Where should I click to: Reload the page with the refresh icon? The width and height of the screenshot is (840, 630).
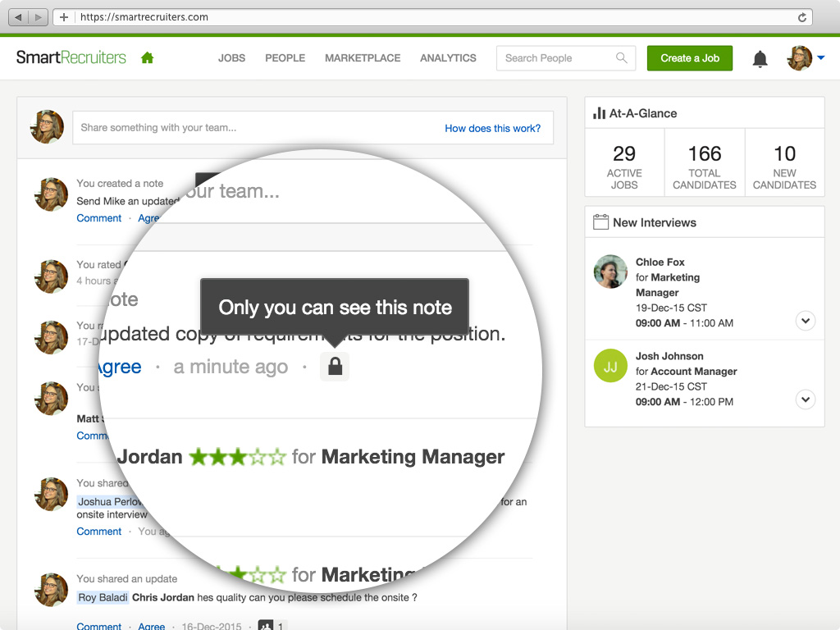(x=802, y=17)
